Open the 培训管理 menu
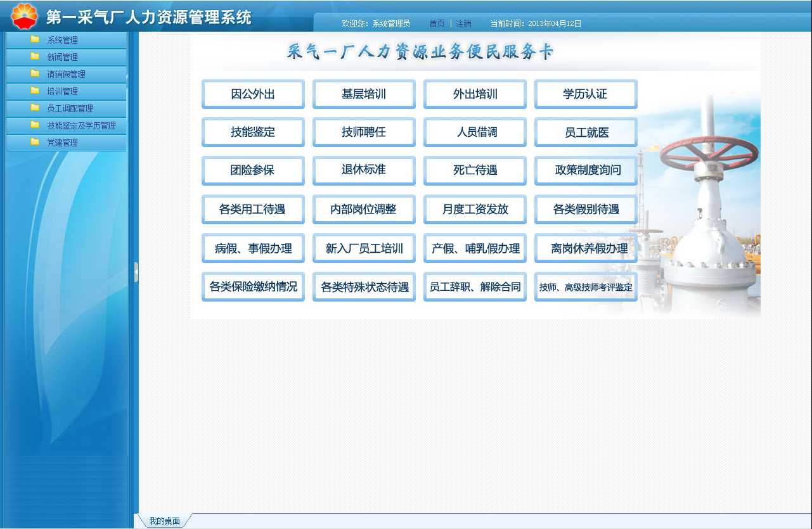 [x=66, y=91]
